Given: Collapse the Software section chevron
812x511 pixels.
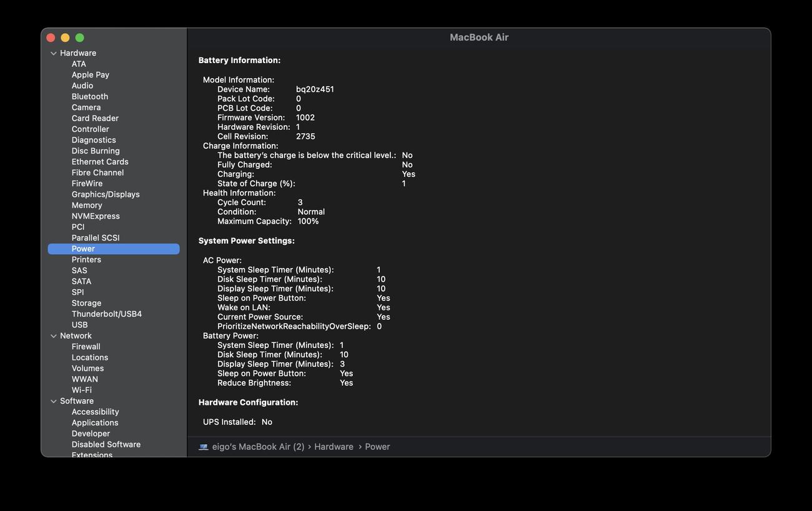Looking at the screenshot, I should (x=54, y=401).
